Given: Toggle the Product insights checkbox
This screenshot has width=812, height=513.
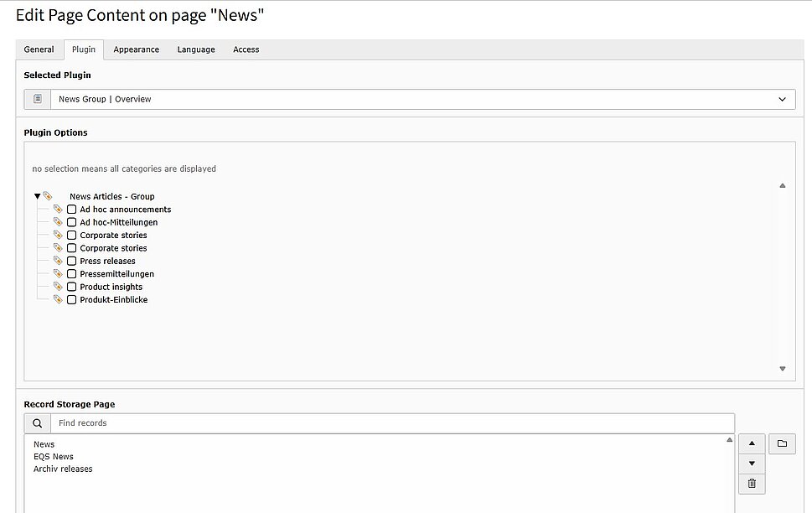Looking at the screenshot, I should click(72, 287).
